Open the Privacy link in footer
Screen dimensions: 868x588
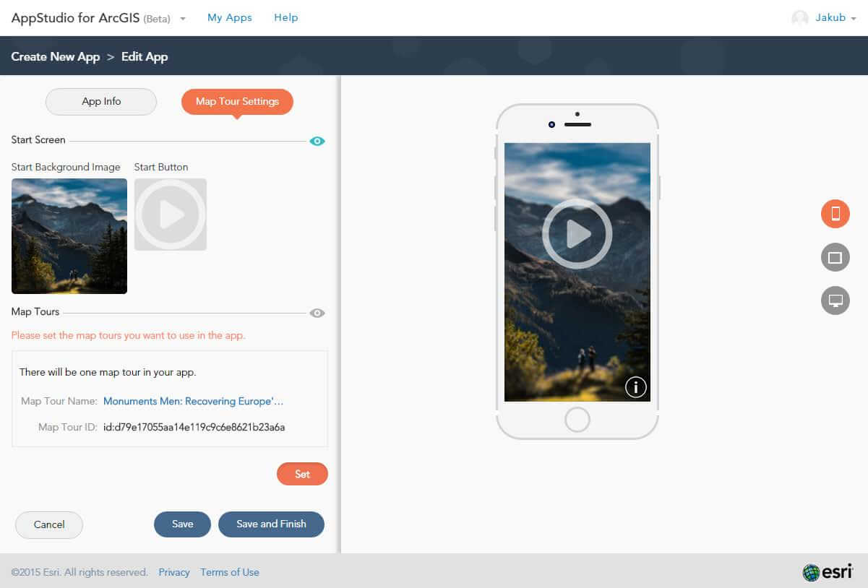click(x=174, y=572)
